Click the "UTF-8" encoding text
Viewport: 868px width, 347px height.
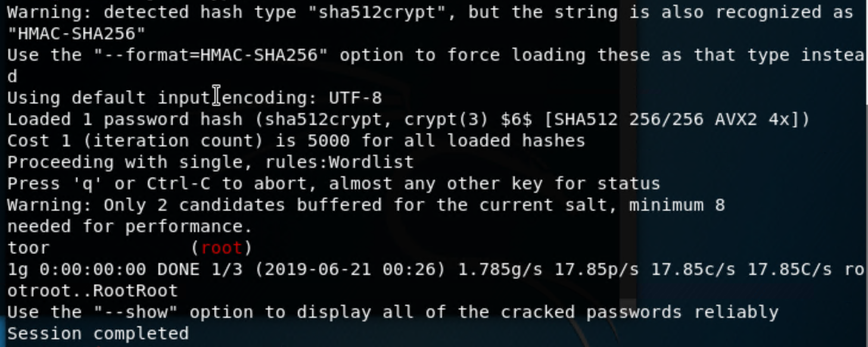pyautogui.click(x=355, y=98)
